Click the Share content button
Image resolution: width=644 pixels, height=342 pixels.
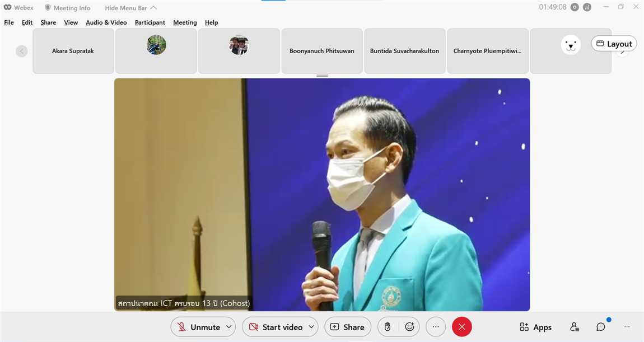(x=347, y=327)
